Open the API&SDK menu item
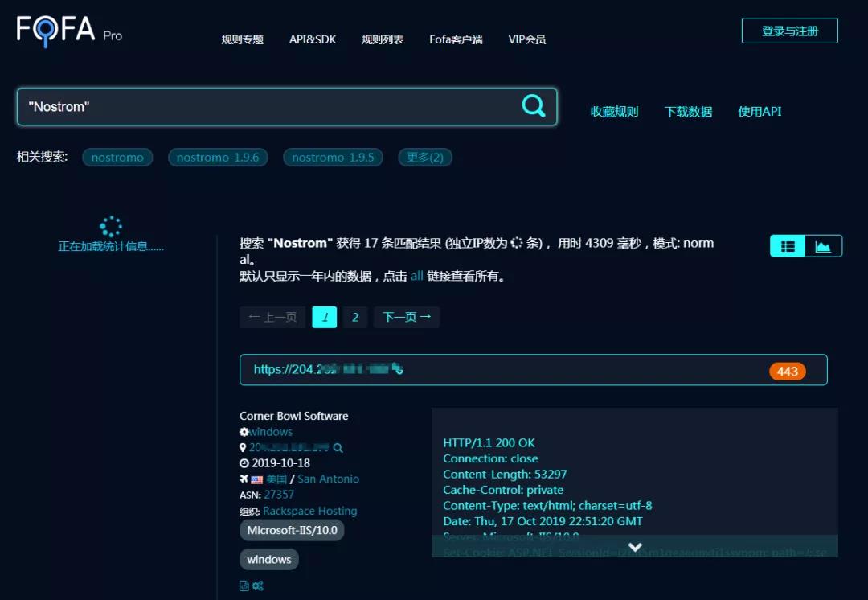The height and width of the screenshot is (600, 868). [313, 39]
